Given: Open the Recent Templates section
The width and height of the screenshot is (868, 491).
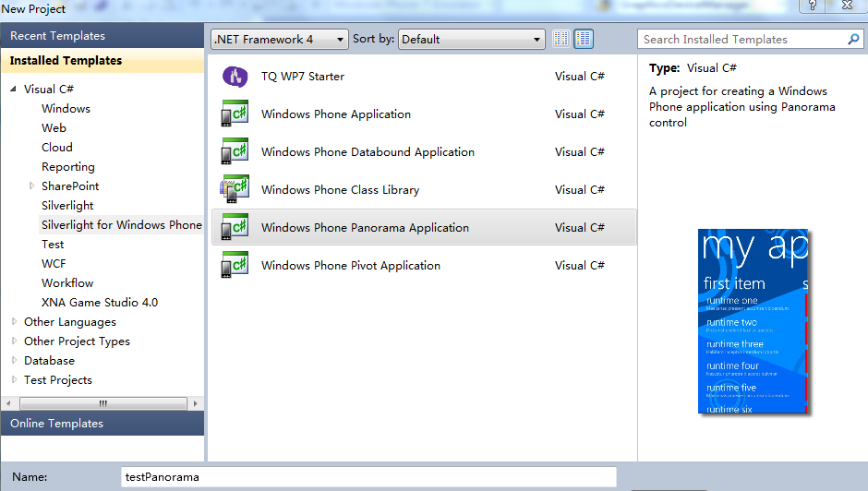Looking at the screenshot, I should pyautogui.click(x=102, y=36).
